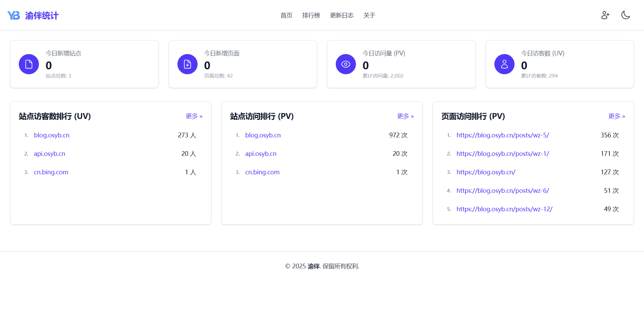The image size is (644, 309).
Task: Open api.osyb.cn in PV site ranking
Action: pyautogui.click(x=261, y=154)
